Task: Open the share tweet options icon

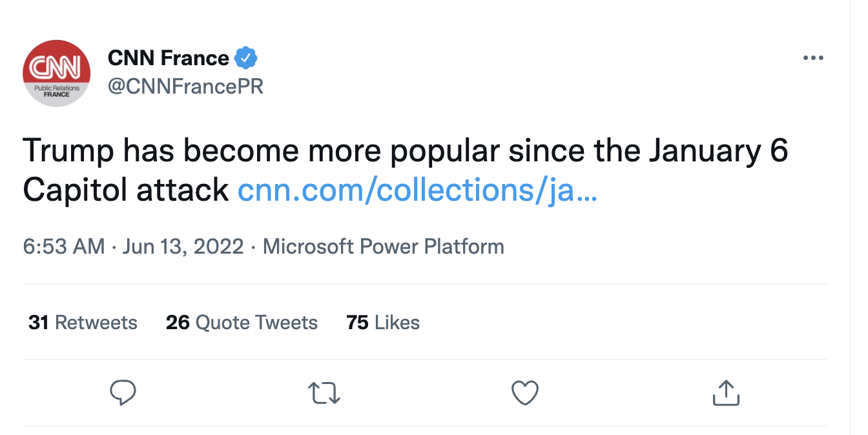Action: 725,392
